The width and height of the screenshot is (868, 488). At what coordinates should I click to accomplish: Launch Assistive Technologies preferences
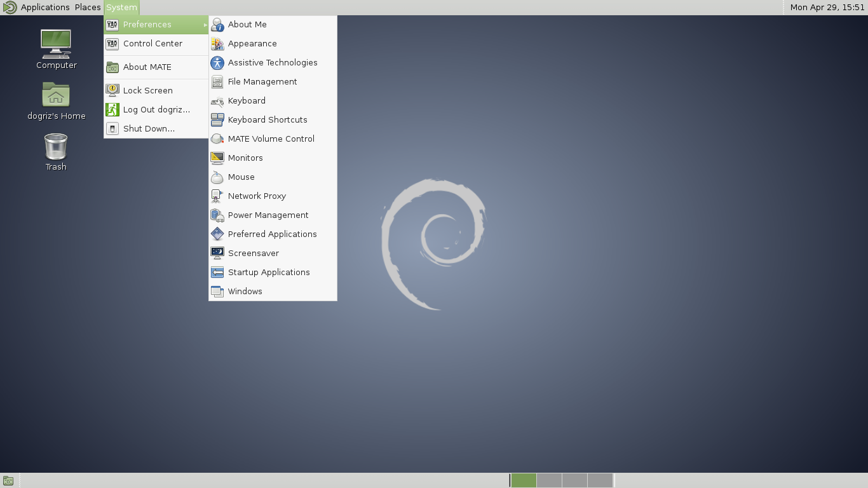pyautogui.click(x=273, y=63)
